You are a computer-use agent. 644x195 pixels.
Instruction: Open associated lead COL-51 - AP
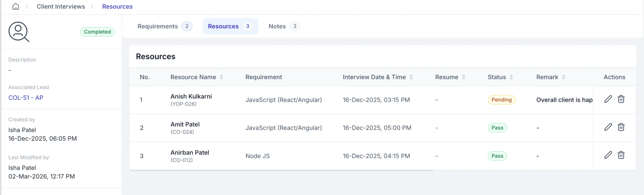click(x=26, y=98)
